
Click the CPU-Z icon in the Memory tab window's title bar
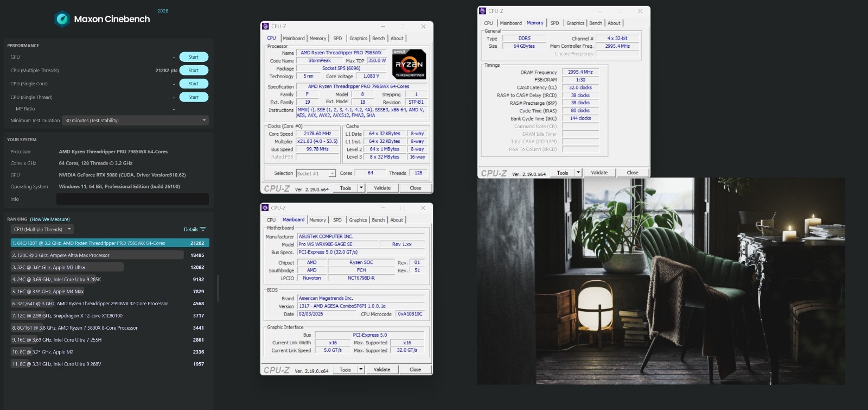click(482, 11)
